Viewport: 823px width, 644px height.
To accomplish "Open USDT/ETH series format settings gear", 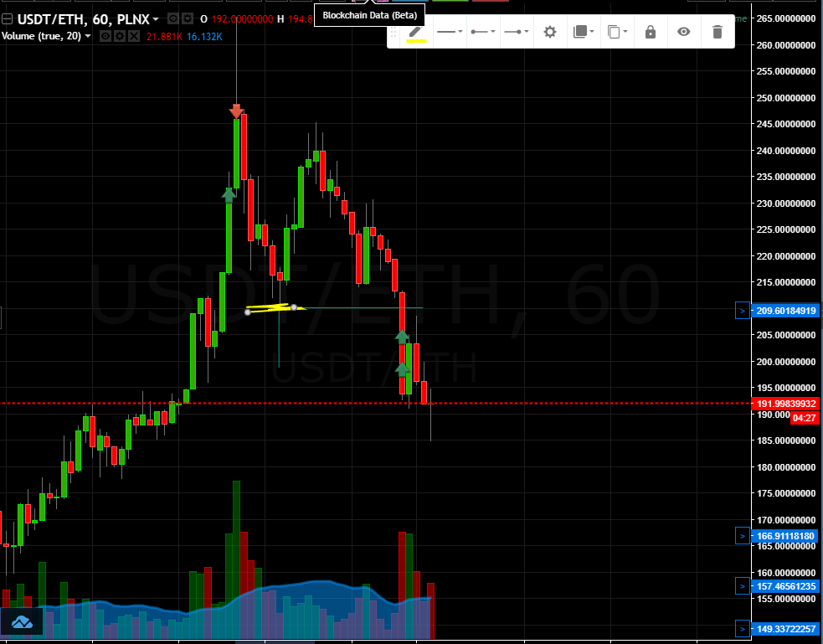I will pyautogui.click(x=188, y=19).
